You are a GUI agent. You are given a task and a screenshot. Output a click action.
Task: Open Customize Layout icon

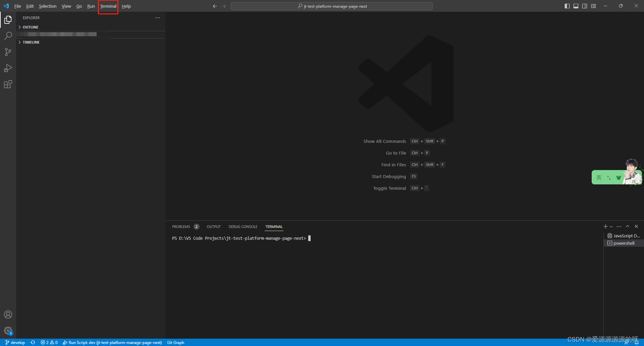[x=594, y=6]
